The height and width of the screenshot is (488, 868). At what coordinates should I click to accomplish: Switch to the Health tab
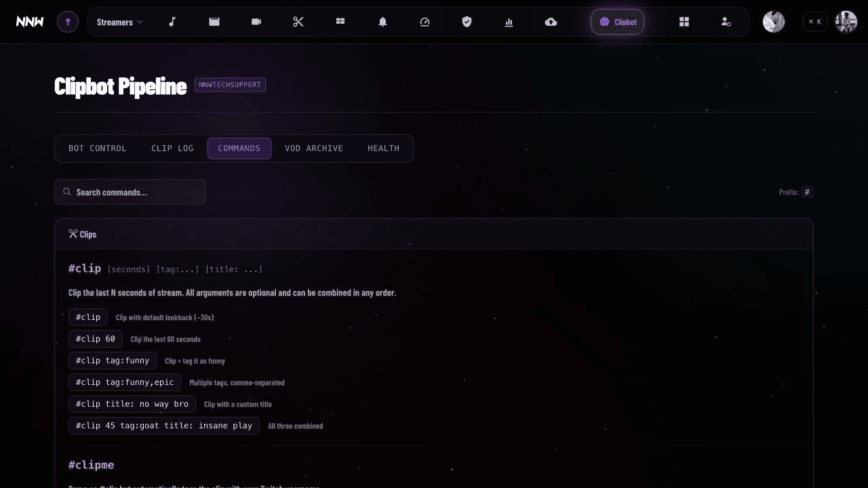tap(384, 148)
